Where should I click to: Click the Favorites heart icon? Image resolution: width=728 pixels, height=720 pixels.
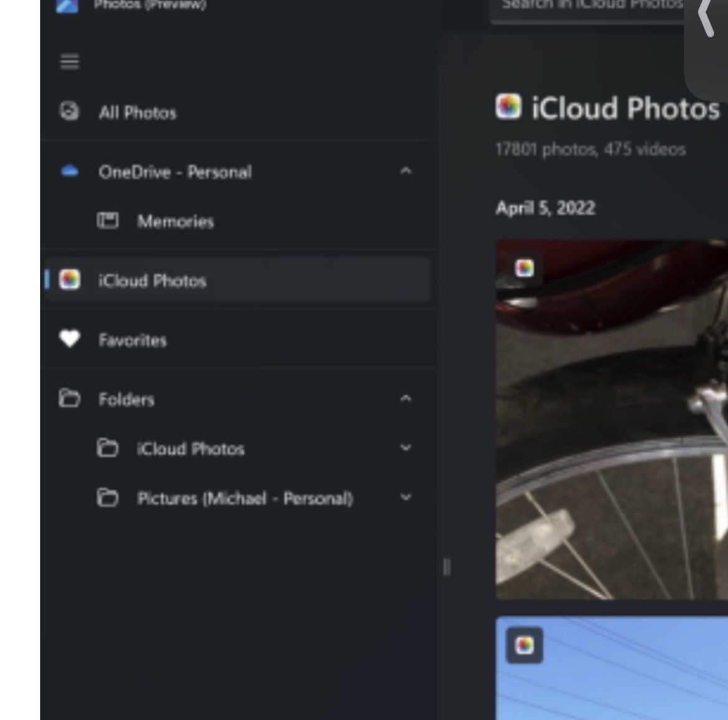pyautogui.click(x=69, y=339)
